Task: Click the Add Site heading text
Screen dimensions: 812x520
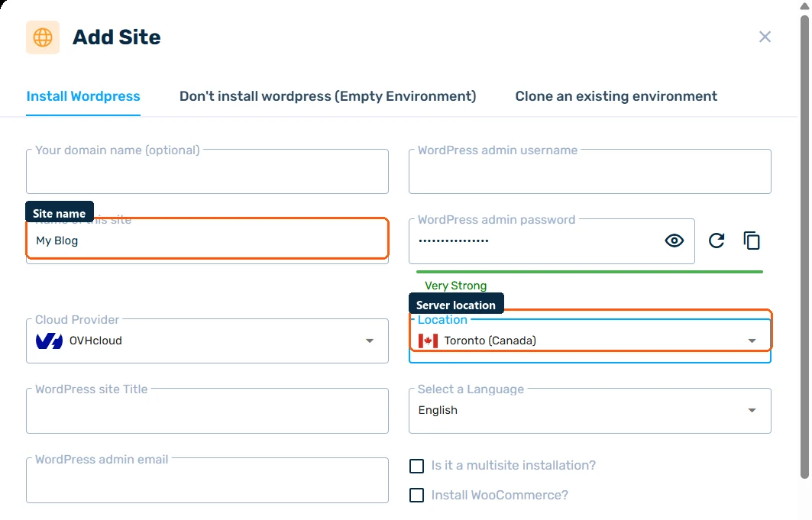Action: click(117, 37)
